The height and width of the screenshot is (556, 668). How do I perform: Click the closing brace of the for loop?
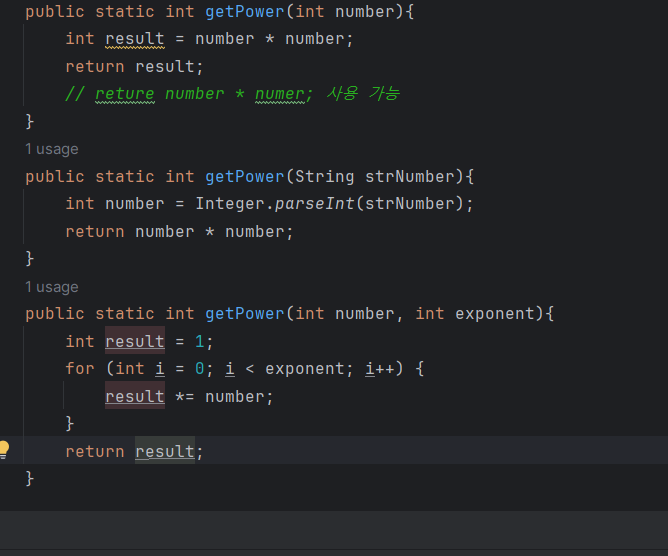coord(70,423)
